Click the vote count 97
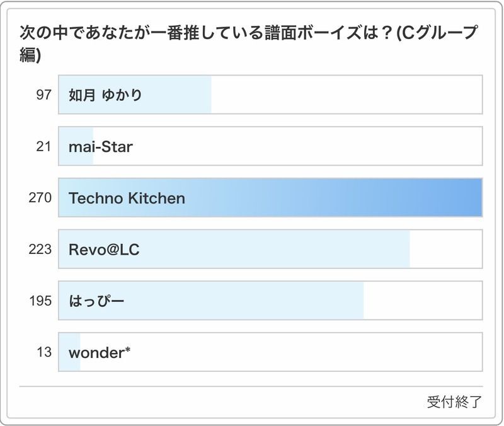This screenshot has width=504, height=426. pos(43,95)
